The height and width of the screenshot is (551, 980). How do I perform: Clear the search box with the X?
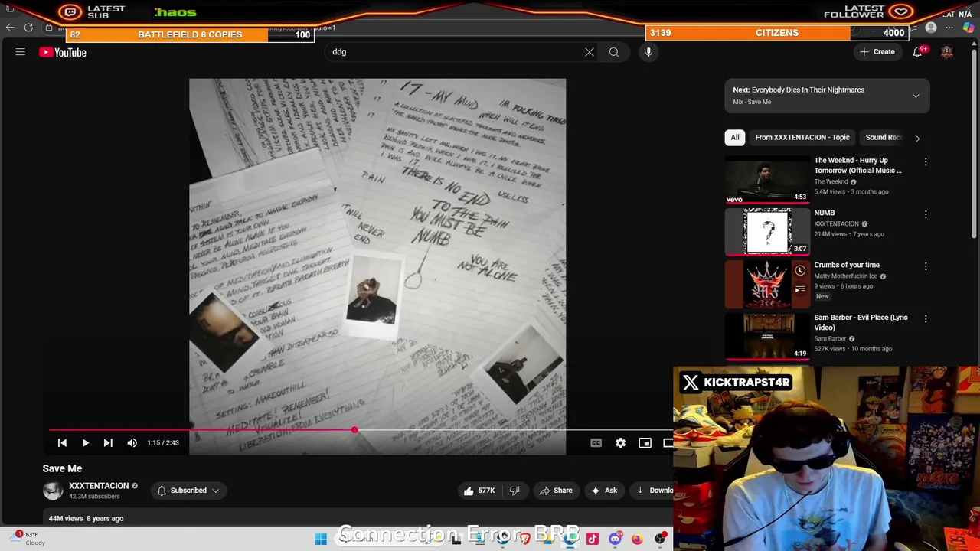590,52
